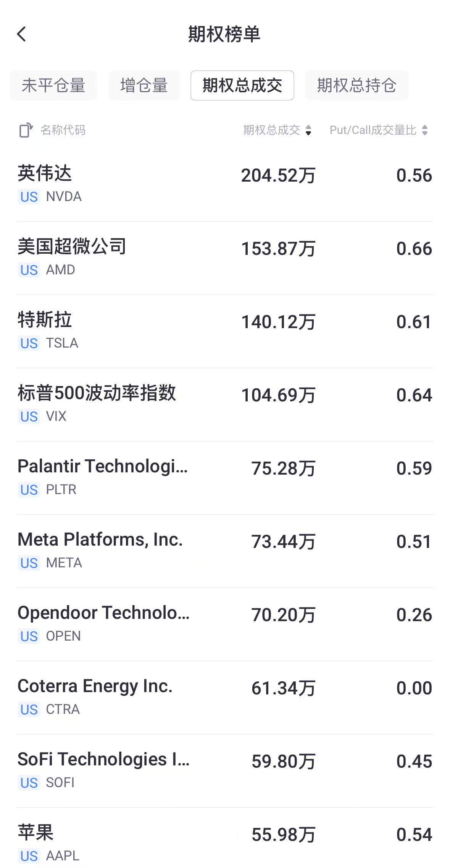Open the 期权总持仓 tab
Screen dimensions: 450x868
pyautogui.click(x=356, y=85)
